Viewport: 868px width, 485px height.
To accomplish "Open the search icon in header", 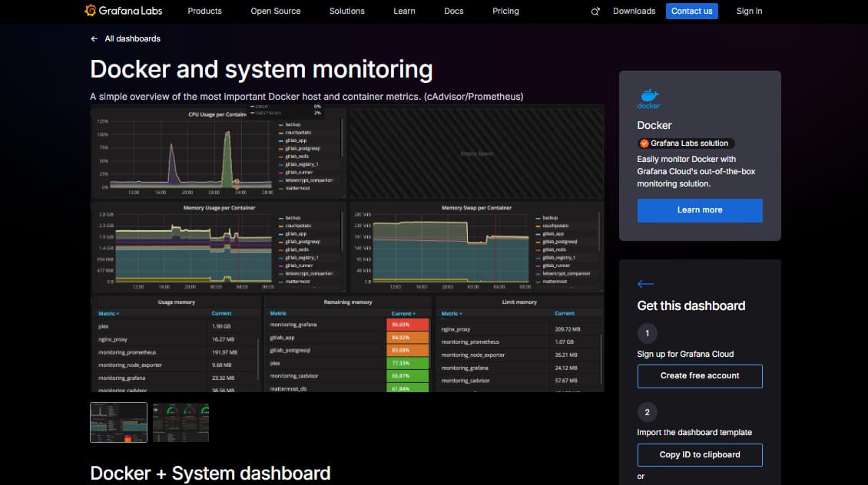I will click(595, 11).
